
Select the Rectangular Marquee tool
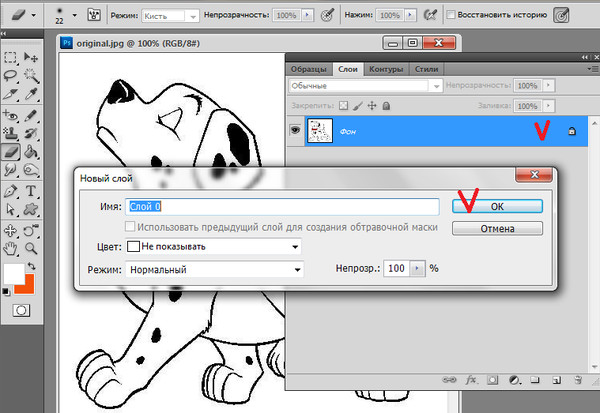click(10, 58)
